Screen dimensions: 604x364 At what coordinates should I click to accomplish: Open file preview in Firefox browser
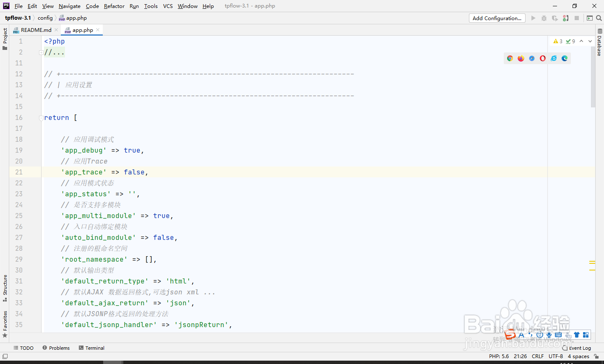point(521,58)
